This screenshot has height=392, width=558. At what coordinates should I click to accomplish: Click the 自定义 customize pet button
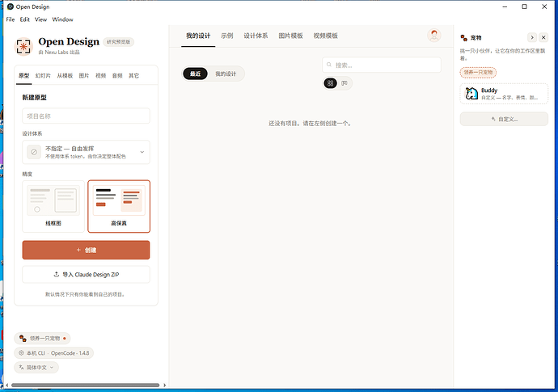point(504,119)
